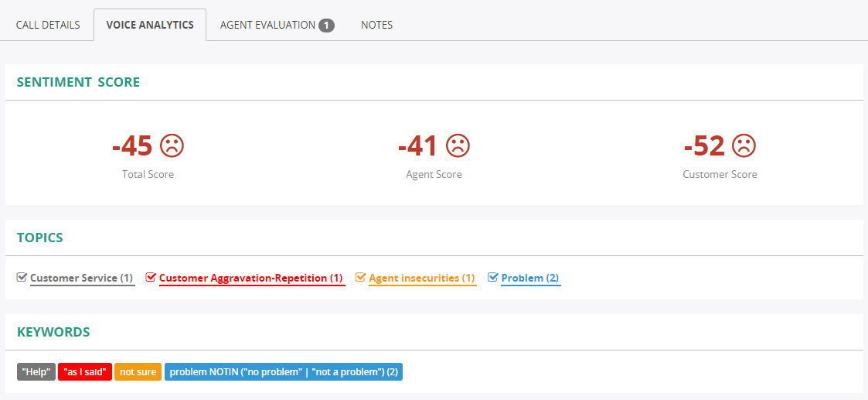The width and height of the screenshot is (868, 400).
Task: Uncheck the Customer Aggravation-Repetition checkbox
Action: [x=151, y=277]
